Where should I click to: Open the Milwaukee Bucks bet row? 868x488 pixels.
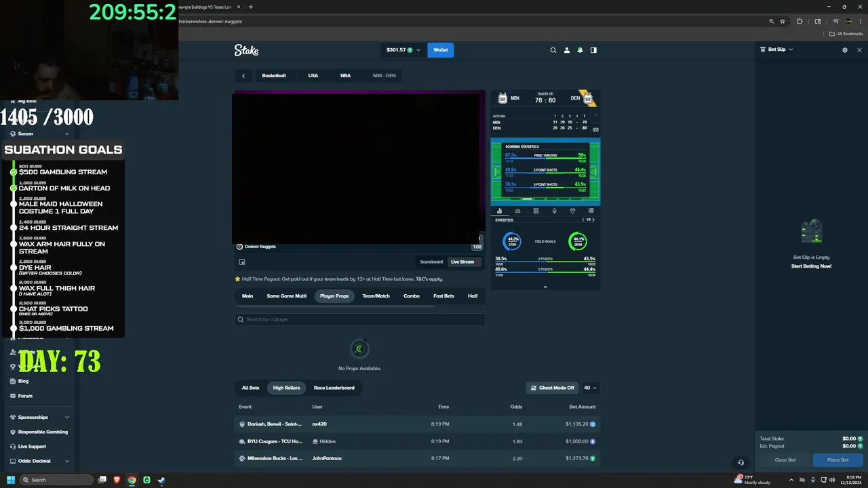tap(417, 459)
